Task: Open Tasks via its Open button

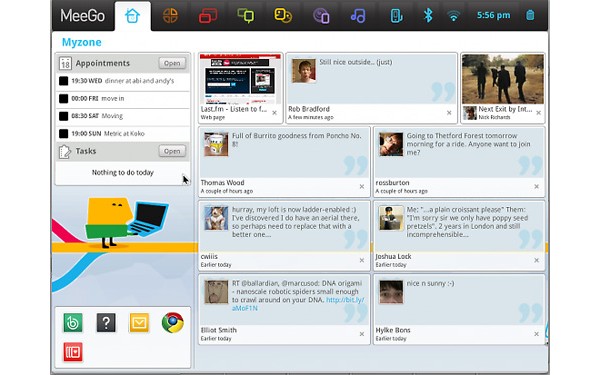Action: (x=172, y=151)
